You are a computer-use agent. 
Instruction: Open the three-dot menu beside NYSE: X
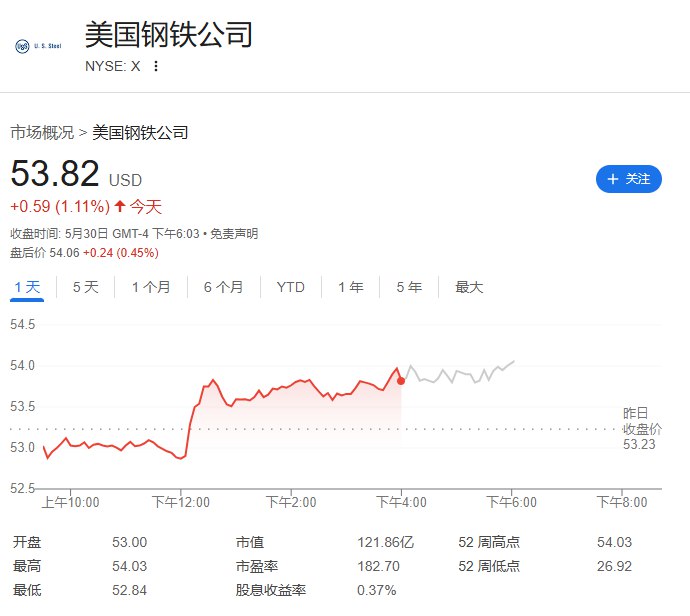click(156, 66)
